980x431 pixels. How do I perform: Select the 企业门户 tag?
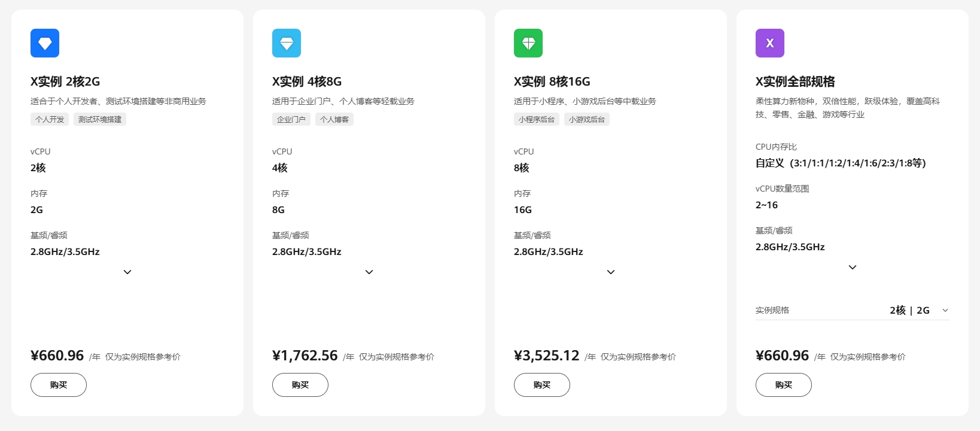coord(291,119)
